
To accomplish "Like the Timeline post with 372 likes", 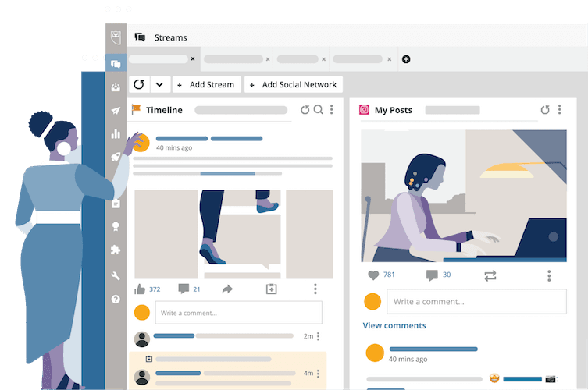I will (x=140, y=289).
